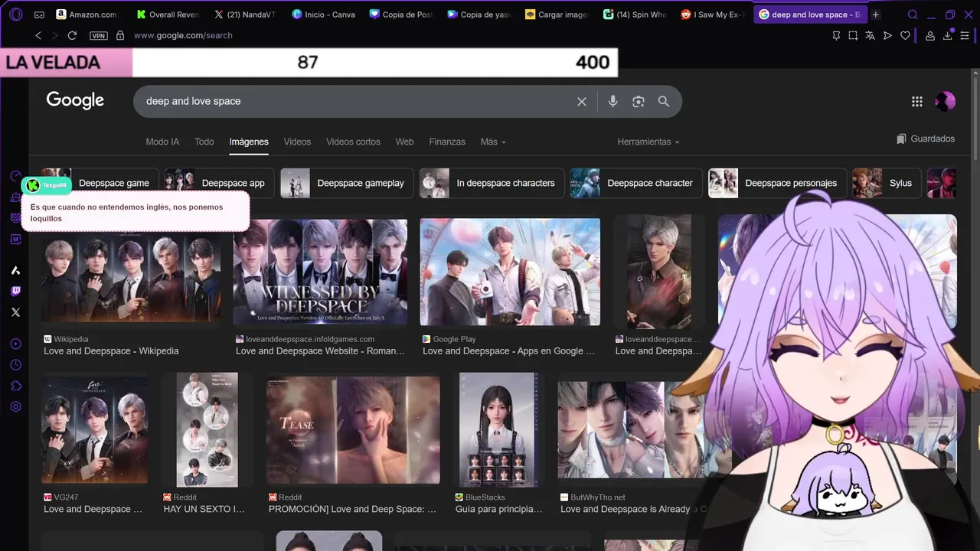Image resolution: width=980 pixels, height=551 pixels.
Task: Clear the search query with X icon
Action: point(582,101)
